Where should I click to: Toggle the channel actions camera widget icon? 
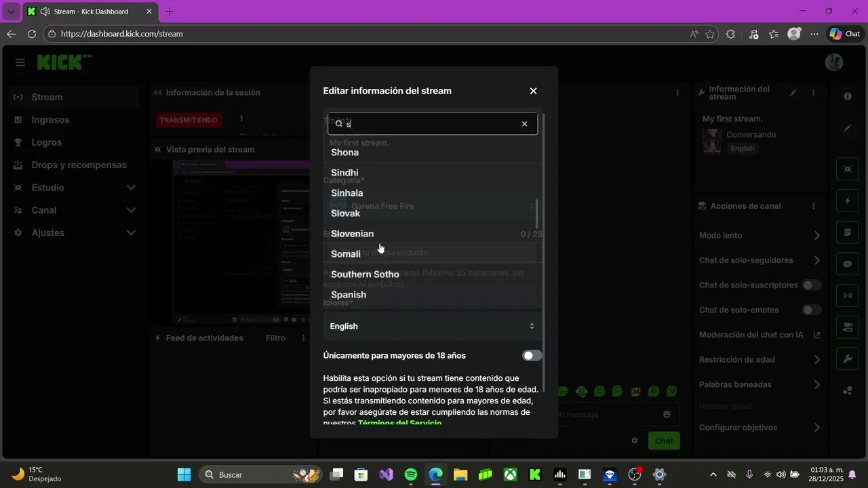(x=848, y=327)
